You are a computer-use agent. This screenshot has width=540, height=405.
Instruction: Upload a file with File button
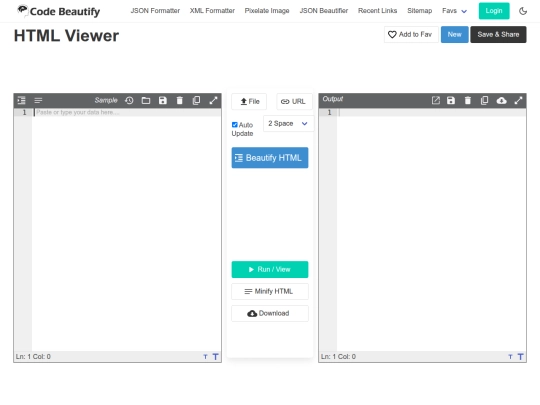(x=249, y=101)
